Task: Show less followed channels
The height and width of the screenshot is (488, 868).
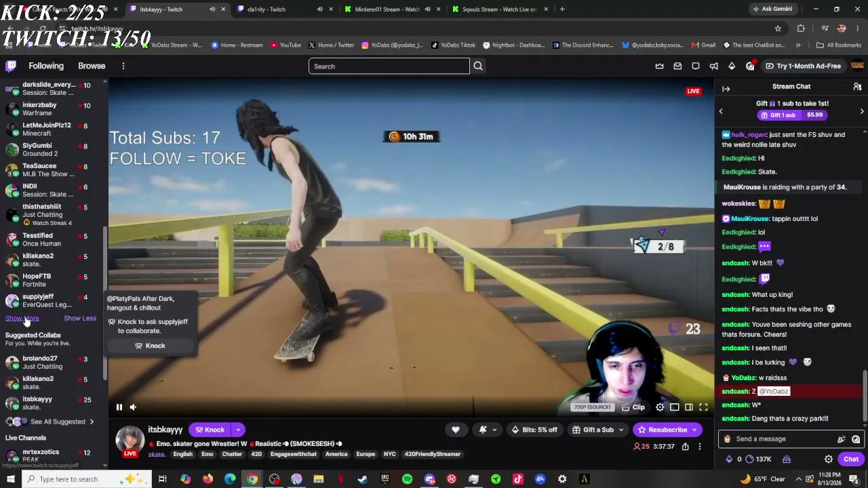Action: point(80,319)
